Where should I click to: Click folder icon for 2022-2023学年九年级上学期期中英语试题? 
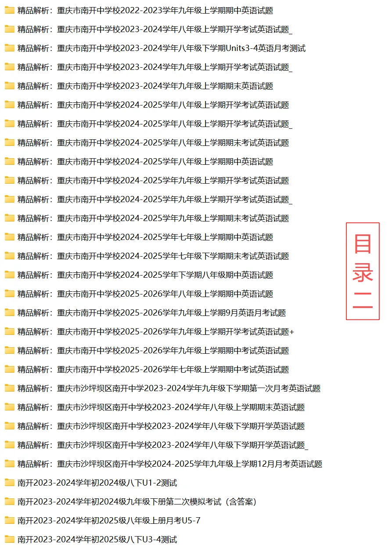tap(10, 10)
